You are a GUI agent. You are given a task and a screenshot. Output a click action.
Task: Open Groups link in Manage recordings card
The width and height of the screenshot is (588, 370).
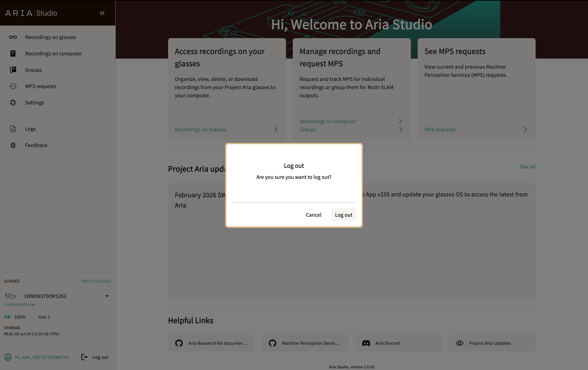[x=308, y=130]
